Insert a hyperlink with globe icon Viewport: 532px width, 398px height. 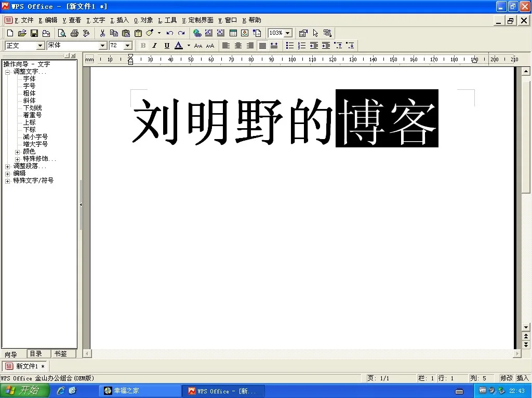pos(197,33)
